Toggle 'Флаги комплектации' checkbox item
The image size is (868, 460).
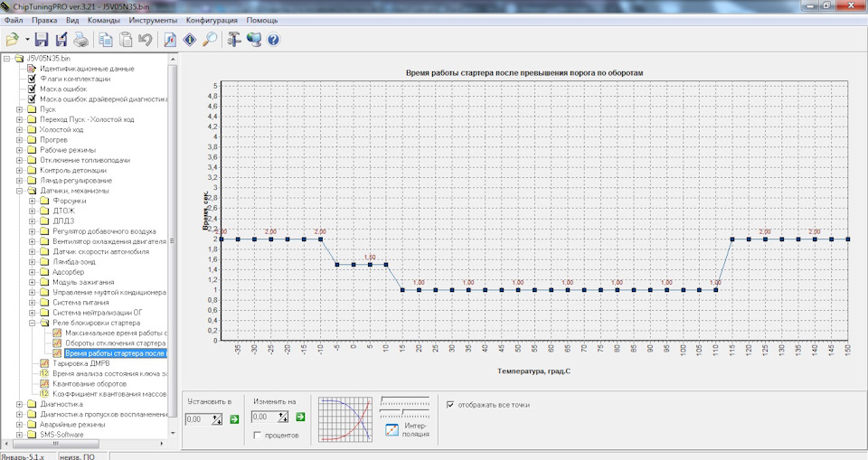click(32, 79)
